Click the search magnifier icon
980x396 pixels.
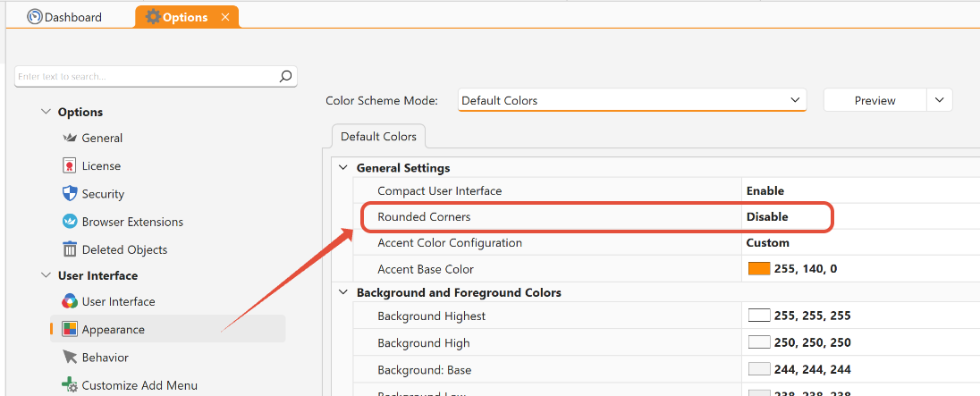click(x=285, y=77)
